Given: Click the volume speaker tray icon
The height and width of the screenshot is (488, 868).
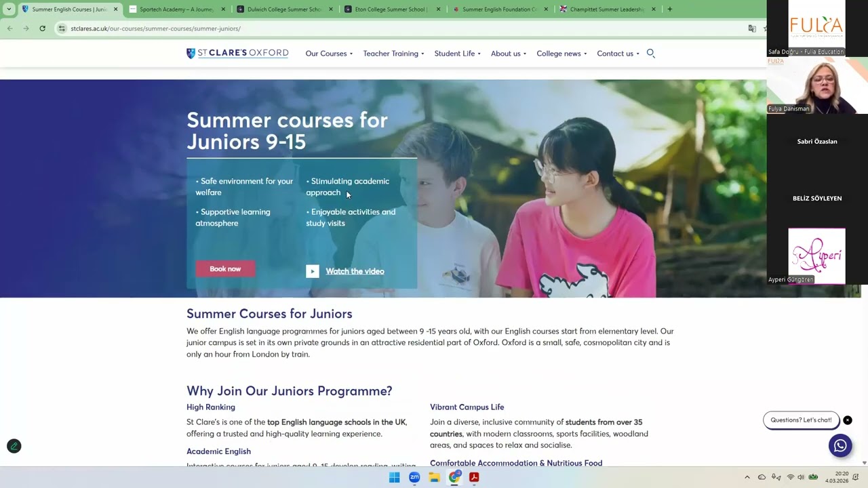Looking at the screenshot, I should [x=801, y=477].
